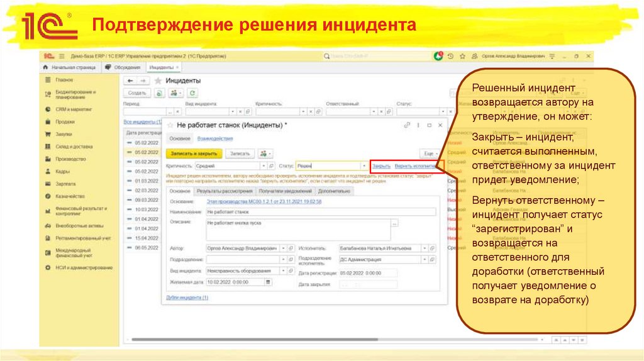
Task: Expand Вид инцидента dropdown in form
Action: 283,271
